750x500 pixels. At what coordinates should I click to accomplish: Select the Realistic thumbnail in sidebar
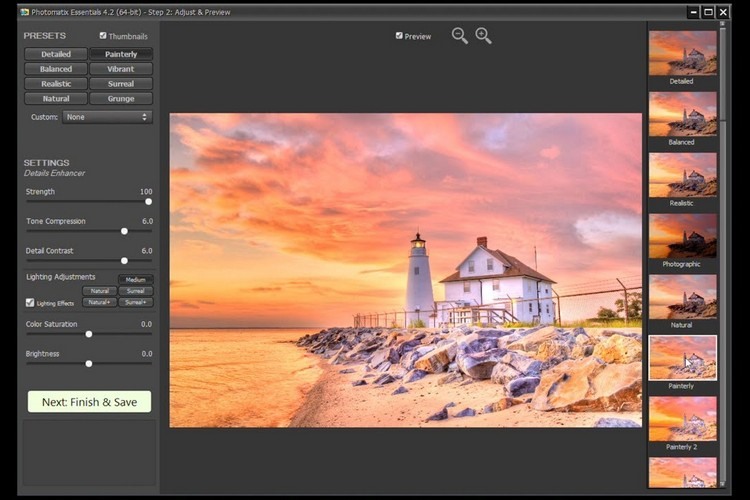tap(682, 174)
